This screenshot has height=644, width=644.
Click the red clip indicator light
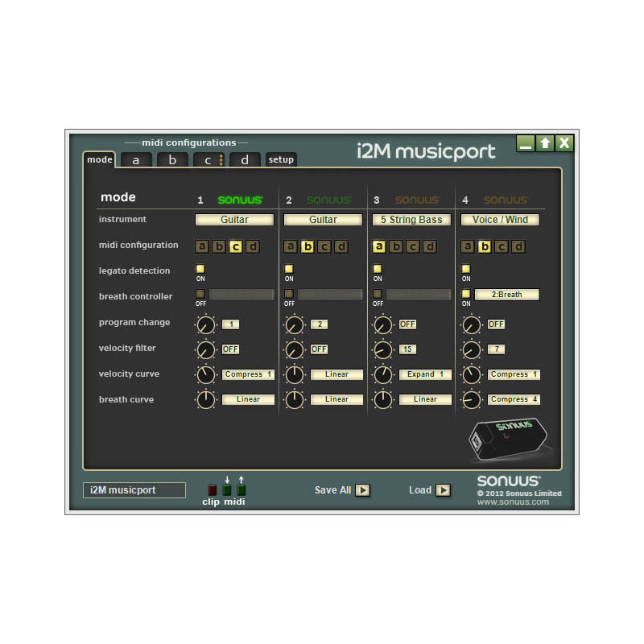click(212, 489)
